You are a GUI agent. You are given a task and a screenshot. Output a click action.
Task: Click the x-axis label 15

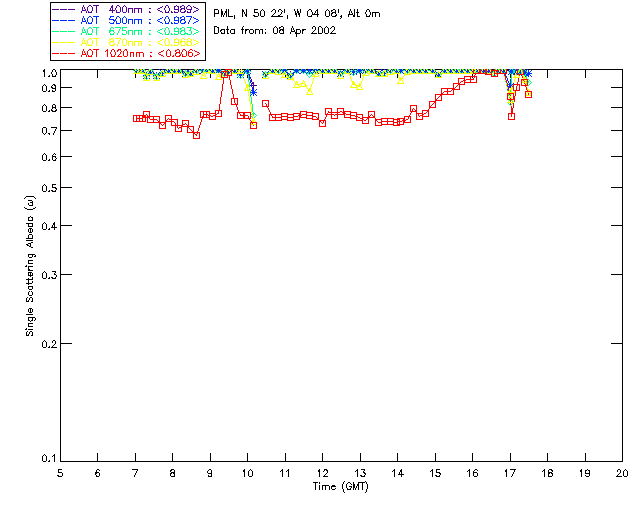pos(435,474)
